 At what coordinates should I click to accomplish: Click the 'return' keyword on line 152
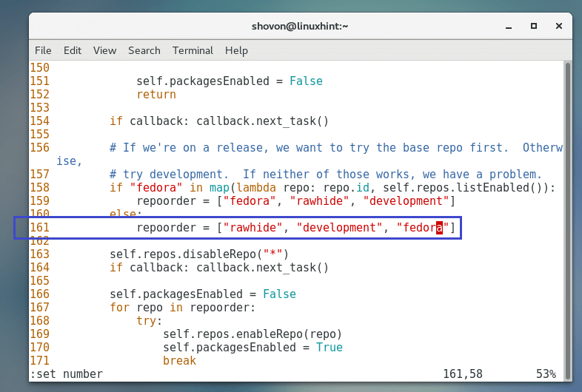[156, 94]
